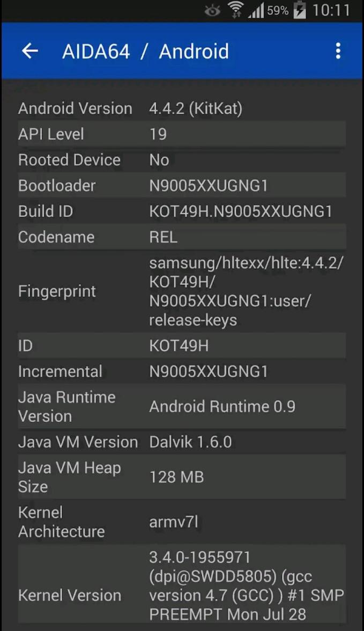Select the Build ID row
Viewport: 364px width, 631px height.
(x=182, y=211)
